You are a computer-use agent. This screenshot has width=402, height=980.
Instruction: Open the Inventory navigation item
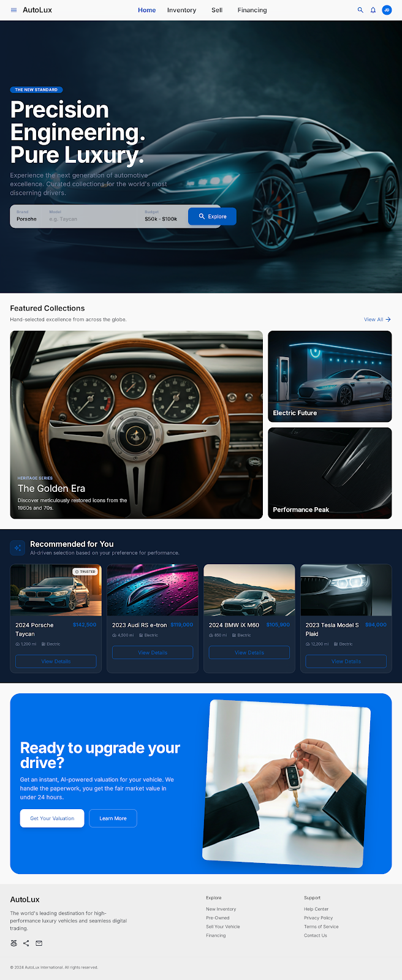182,10
